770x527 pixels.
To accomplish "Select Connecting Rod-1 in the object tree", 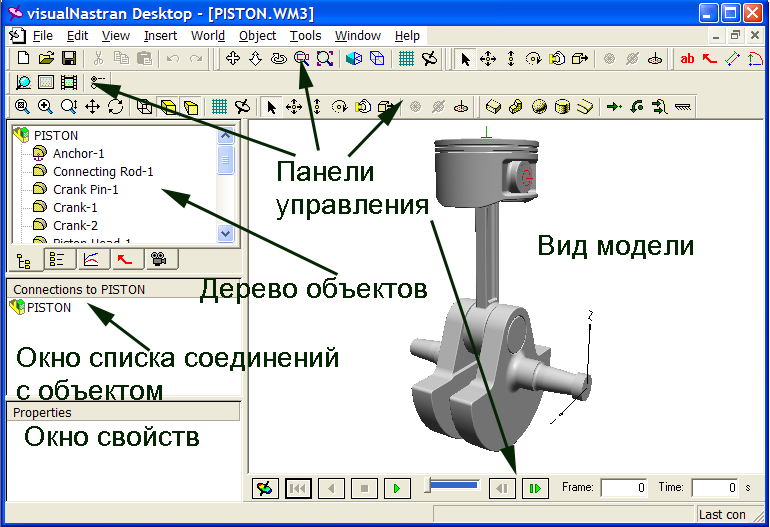I will (x=103, y=172).
